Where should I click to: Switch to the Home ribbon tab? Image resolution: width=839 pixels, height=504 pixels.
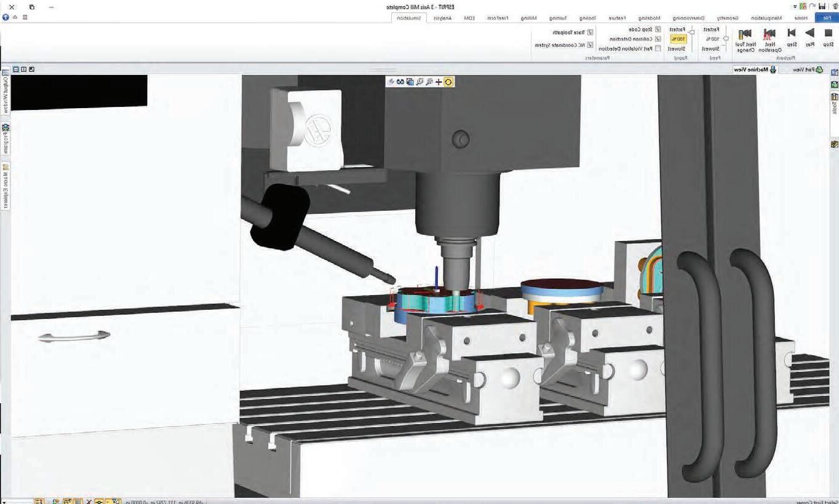pyautogui.click(x=800, y=18)
